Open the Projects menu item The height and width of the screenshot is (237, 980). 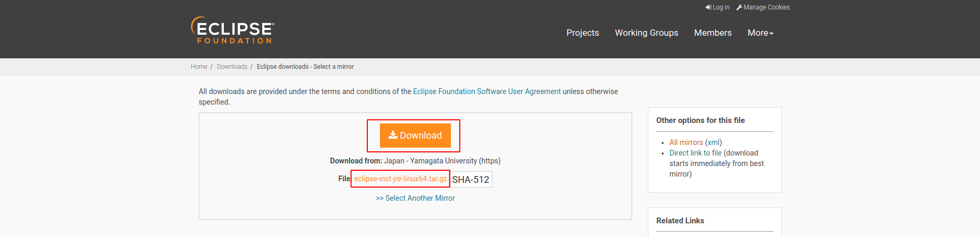click(x=582, y=33)
